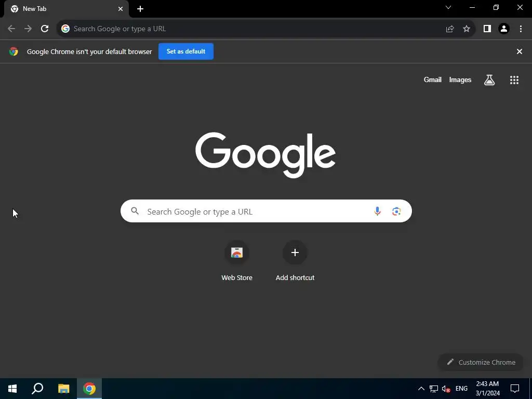Go back with the back arrow

[11, 29]
